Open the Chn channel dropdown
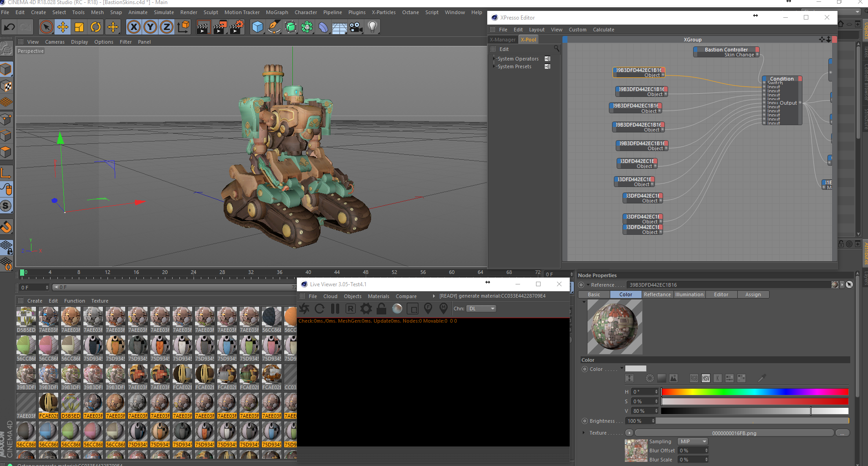Image resolution: width=868 pixels, height=466 pixels. pos(481,309)
